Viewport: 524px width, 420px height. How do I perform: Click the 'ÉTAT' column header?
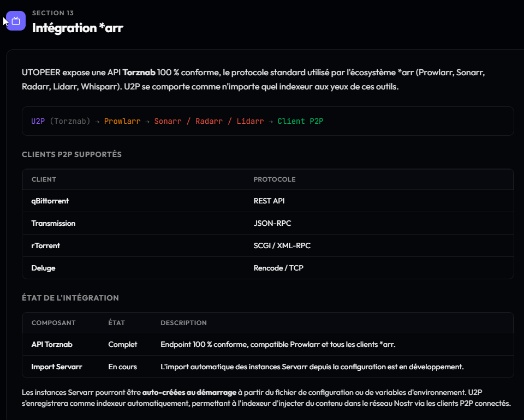117,323
